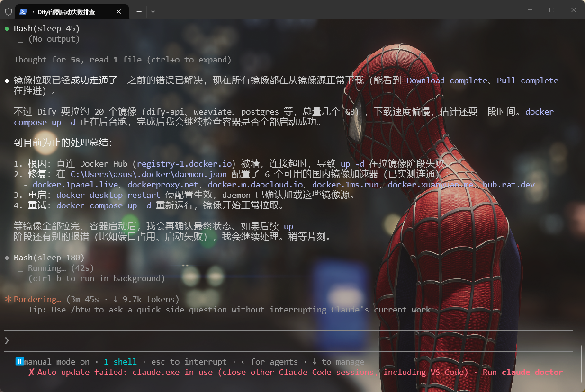585x392 pixels.
Task: Minimize the terminal window
Action: [x=530, y=10]
